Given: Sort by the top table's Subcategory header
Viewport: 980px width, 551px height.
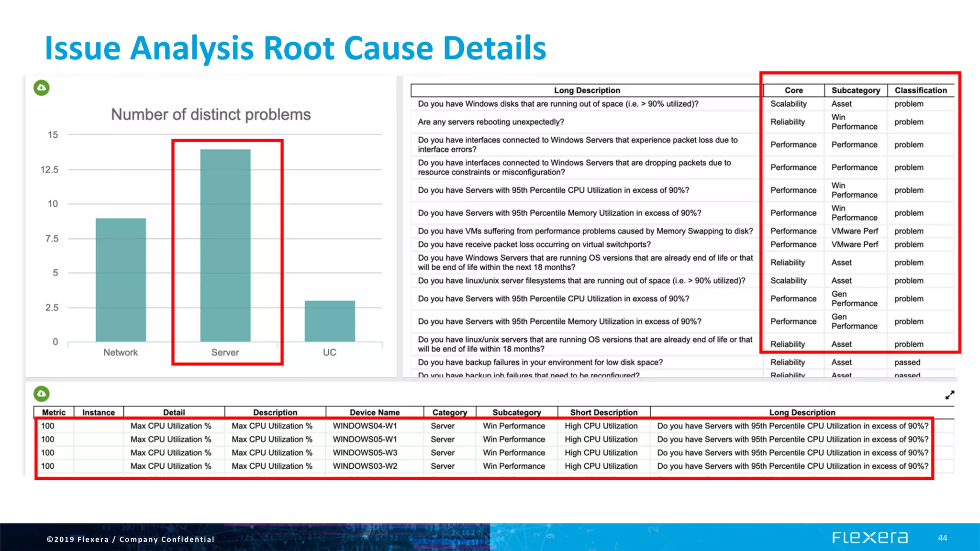Looking at the screenshot, I should (x=856, y=90).
